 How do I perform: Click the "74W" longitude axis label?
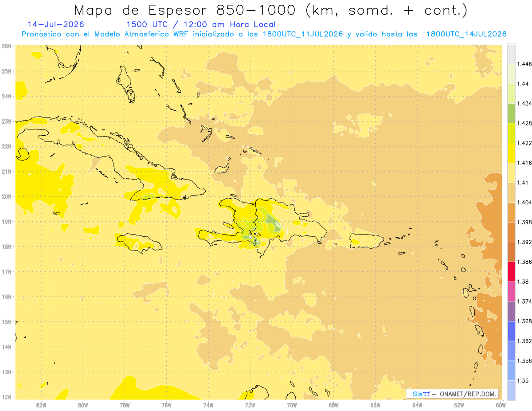tap(208, 405)
